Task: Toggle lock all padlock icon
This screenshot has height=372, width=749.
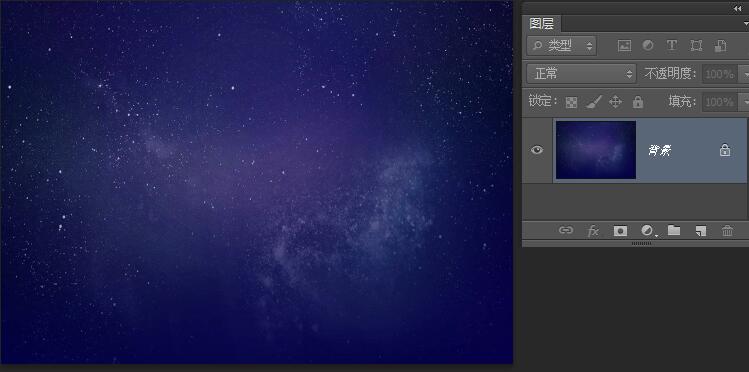Action: click(638, 102)
